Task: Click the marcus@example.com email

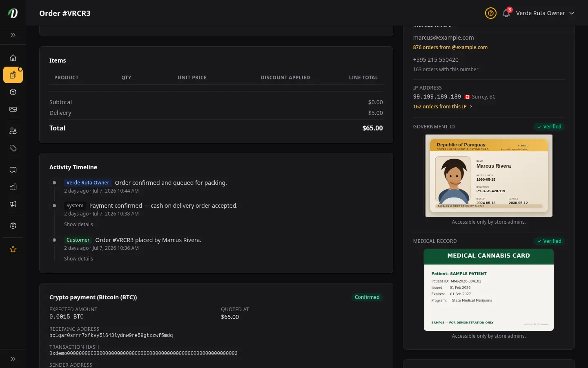Action: click(443, 38)
